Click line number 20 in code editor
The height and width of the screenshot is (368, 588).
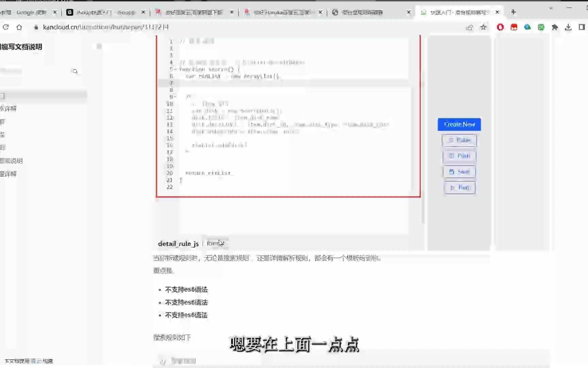coord(169,173)
